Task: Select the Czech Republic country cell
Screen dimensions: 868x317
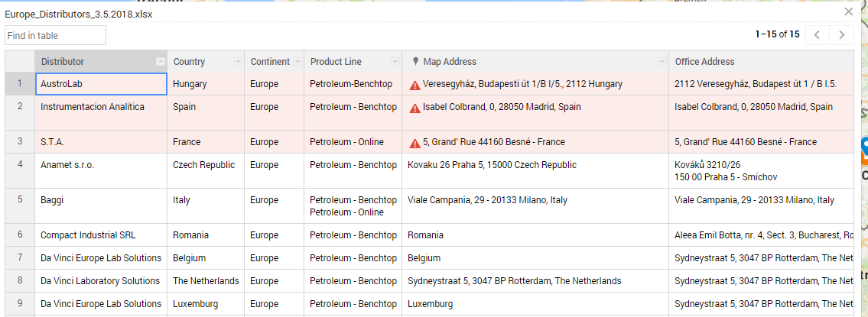Action: pos(206,170)
